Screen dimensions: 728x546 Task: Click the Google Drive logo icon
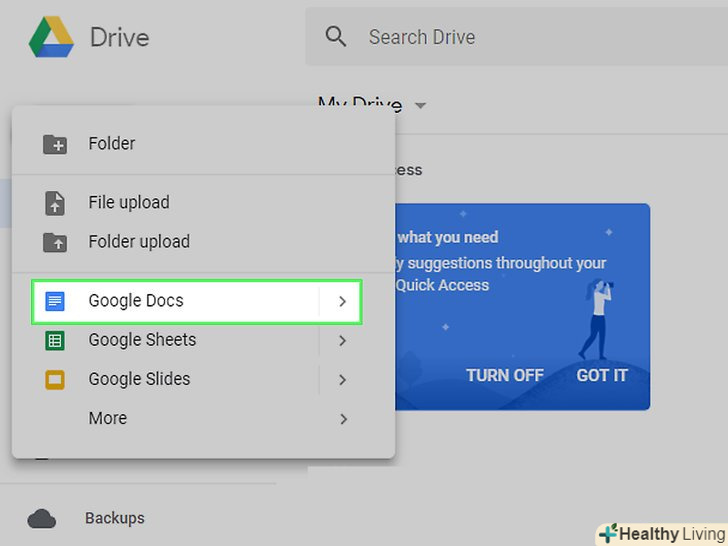coord(51,37)
